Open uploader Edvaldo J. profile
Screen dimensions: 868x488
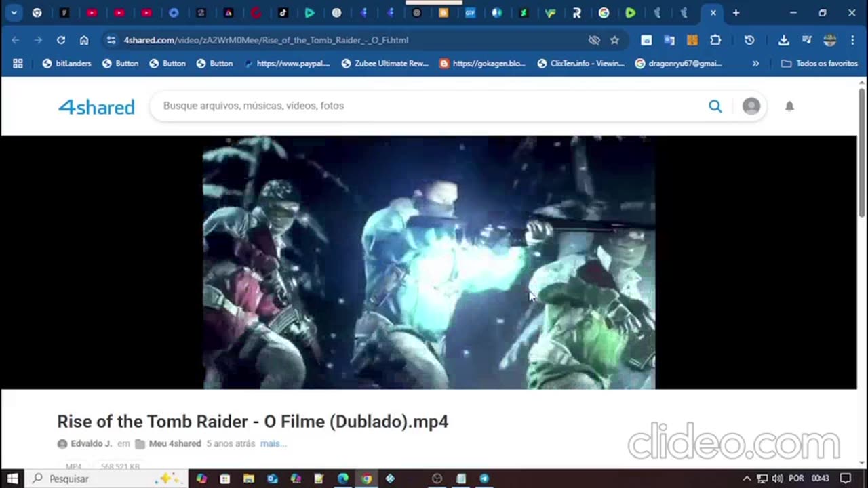tap(85, 443)
